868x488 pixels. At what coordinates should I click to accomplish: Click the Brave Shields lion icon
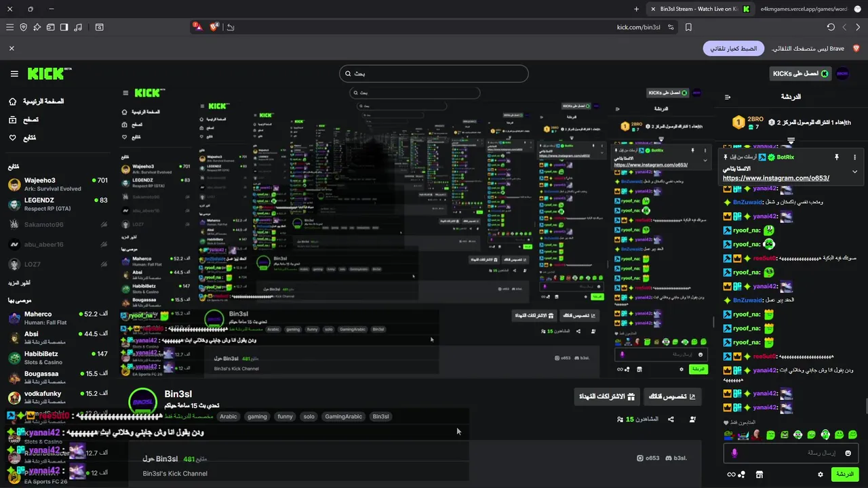click(x=214, y=27)
